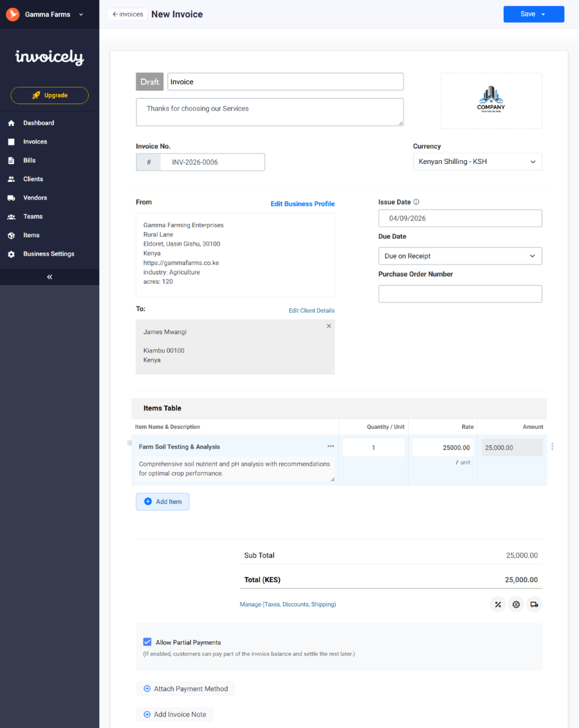Viewport: 579px width, 728px height.
Task: Click the shipping truck icon
Action: point(534,605)
